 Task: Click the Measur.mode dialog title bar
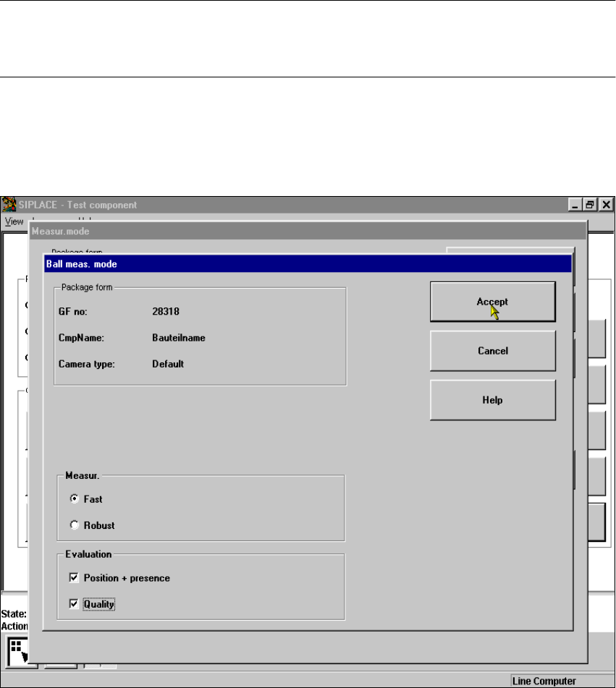coord(308,232)
